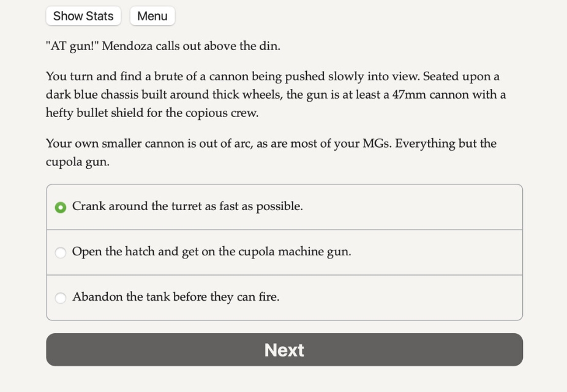This screenshot has width=567, height=392.
Task: Click the word 'Next' on the dark bar
Action: [x=284, y=350]
